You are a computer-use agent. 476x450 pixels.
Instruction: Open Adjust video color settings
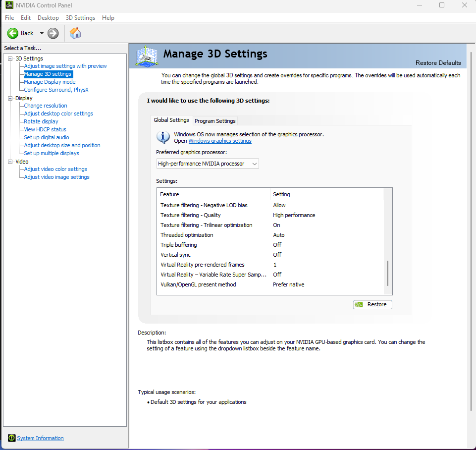[55, 169]
